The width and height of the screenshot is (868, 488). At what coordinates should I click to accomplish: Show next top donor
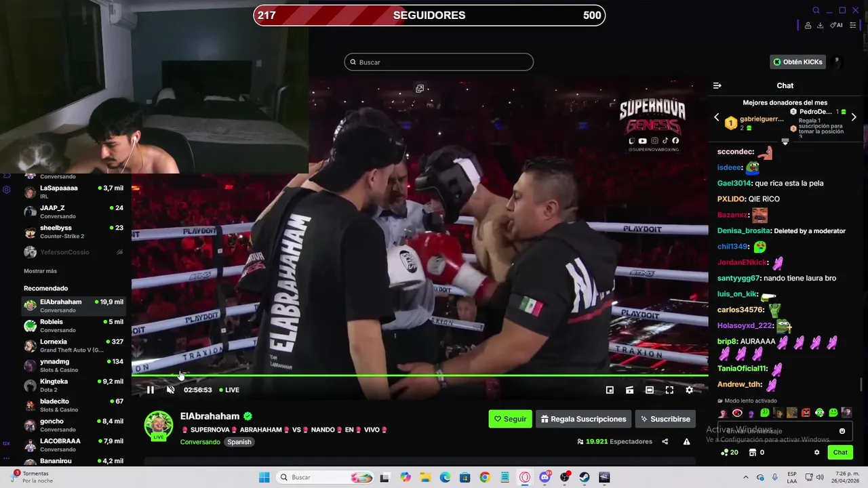tap(854, 117)
